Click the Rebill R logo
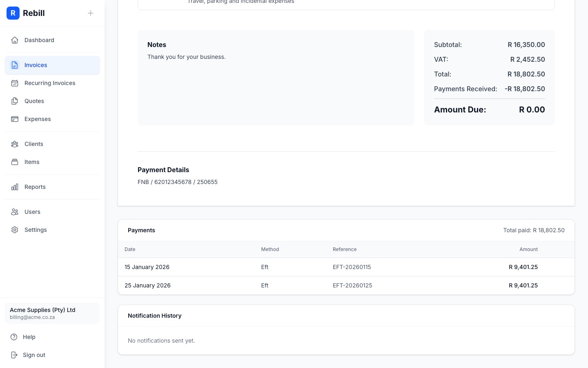Viewport: 588px width, 368px height. tap(13, 13)
